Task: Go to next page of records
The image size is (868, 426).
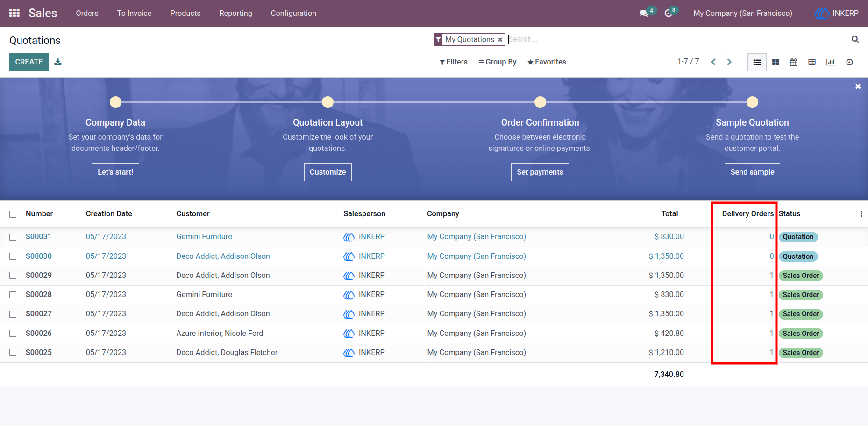Action: (x=729, y=62)
